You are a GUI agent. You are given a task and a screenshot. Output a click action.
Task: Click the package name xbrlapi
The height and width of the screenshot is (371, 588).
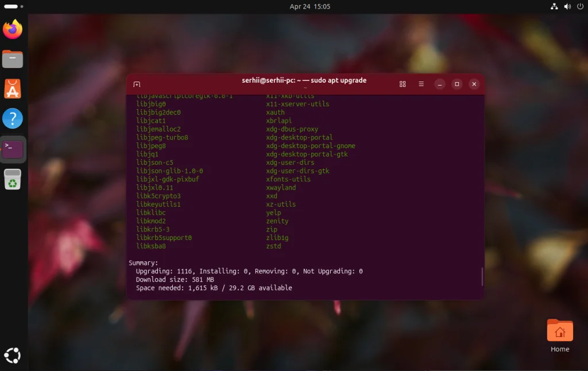278,121
